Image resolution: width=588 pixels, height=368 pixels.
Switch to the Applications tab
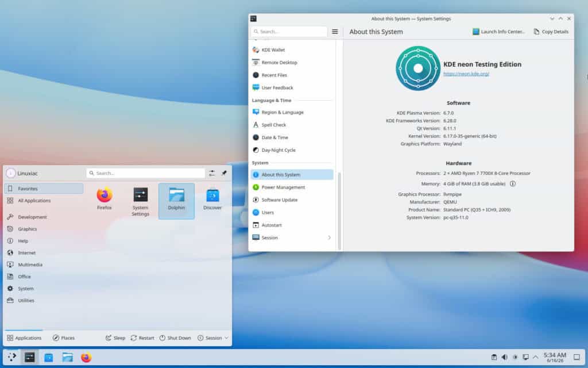(24, 338)
